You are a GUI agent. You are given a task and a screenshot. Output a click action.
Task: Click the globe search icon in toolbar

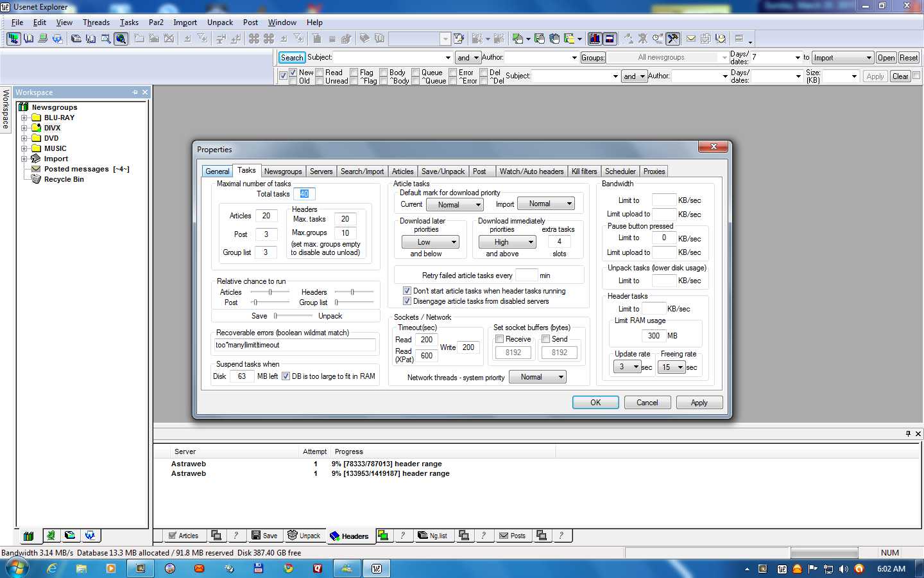[121, 39]
